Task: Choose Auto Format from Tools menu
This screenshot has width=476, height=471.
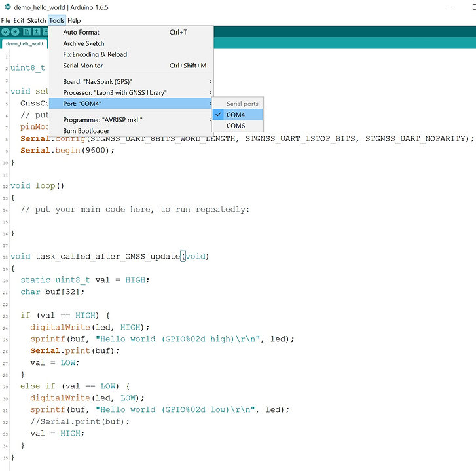Action: tap(131, 32)
